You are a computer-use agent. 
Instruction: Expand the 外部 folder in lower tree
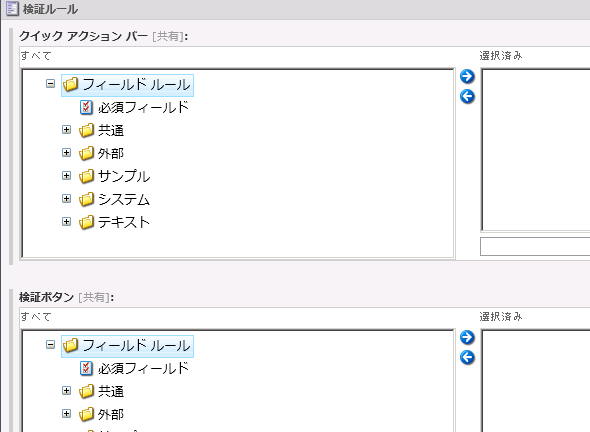click(67, 414)
